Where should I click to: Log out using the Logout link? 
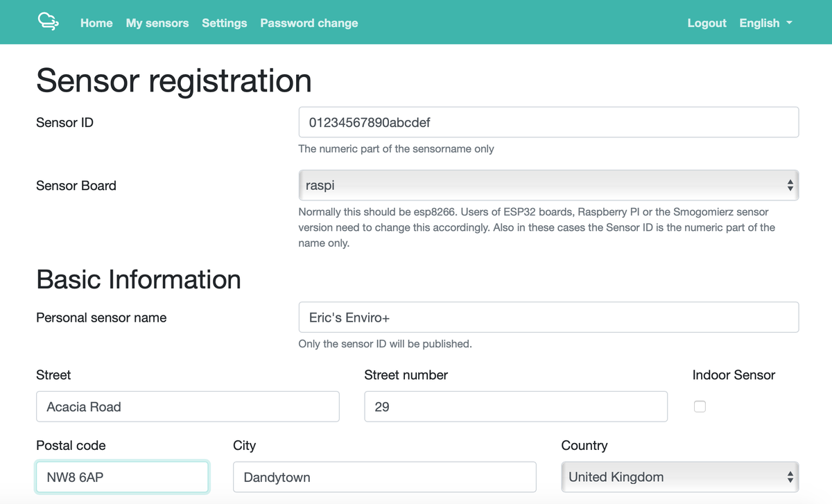[707, 23]
